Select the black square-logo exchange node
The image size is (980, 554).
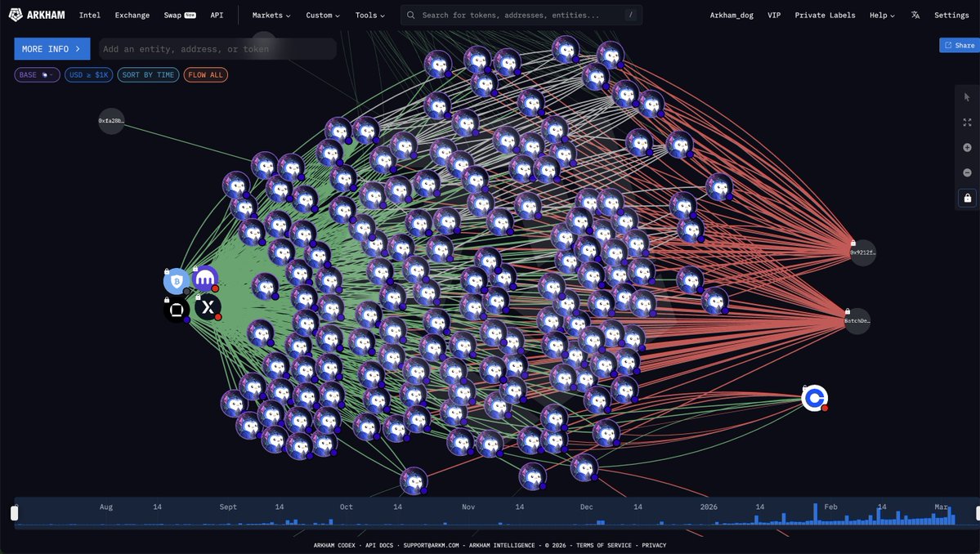(x=177, y=310)
